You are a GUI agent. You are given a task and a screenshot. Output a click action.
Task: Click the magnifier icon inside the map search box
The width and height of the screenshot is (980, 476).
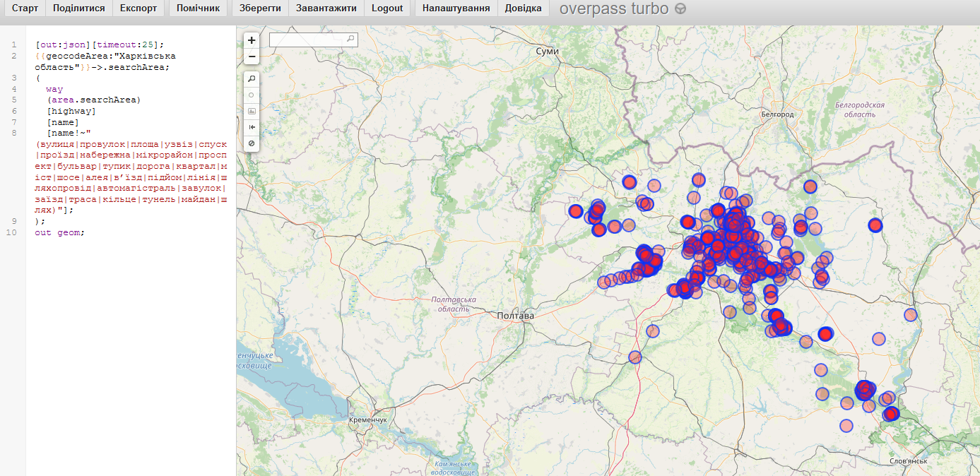point(350,40)
